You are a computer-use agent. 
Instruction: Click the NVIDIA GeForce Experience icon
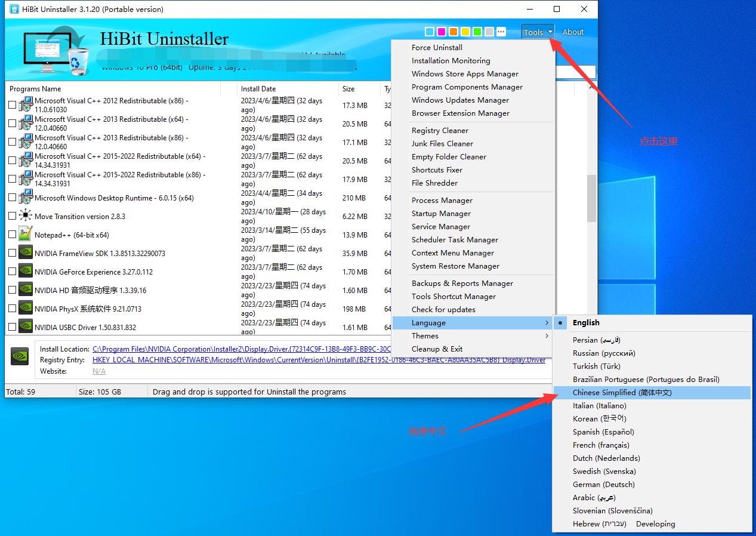pos(25,272)
